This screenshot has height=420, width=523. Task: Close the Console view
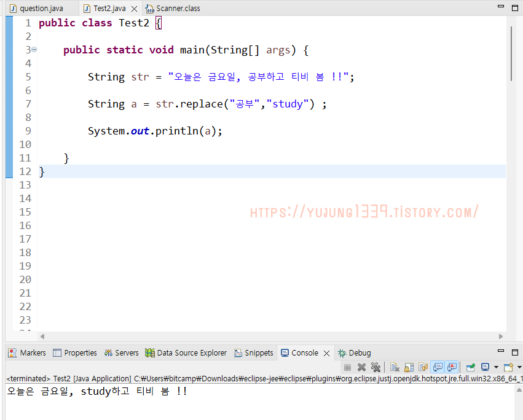pyautogui.click(x=327, y=353)
